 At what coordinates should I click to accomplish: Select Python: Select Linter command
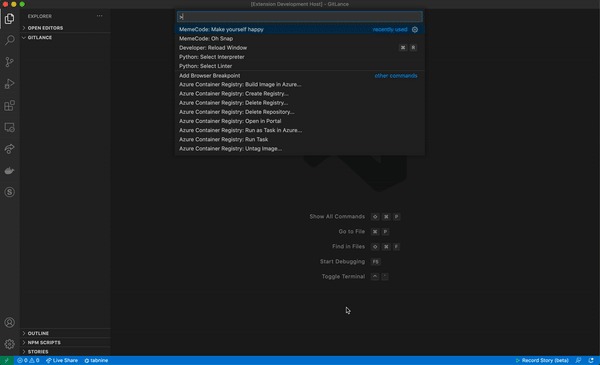tap(300, 66)
